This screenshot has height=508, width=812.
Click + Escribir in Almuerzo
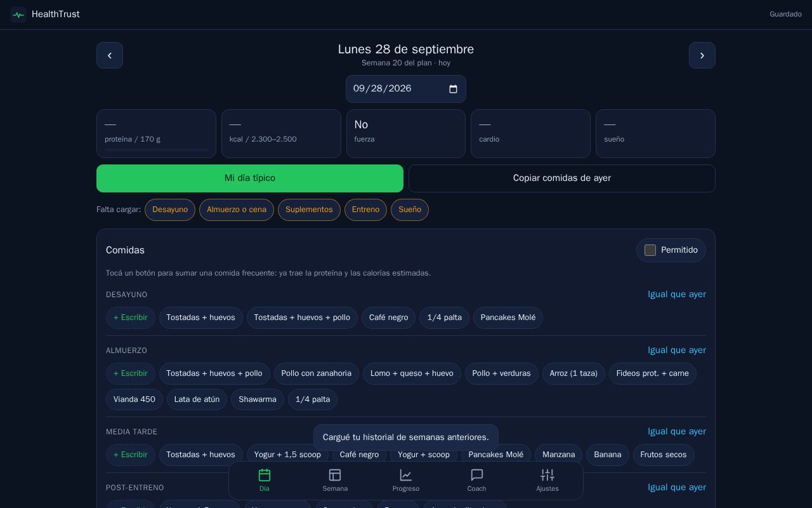[131, 373]
